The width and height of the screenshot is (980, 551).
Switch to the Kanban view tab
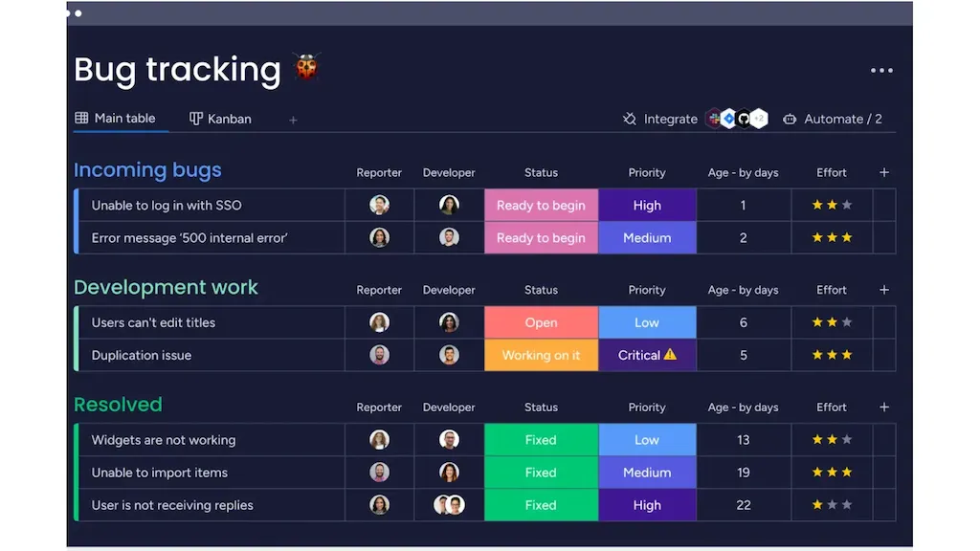click(x=221, y=119)
